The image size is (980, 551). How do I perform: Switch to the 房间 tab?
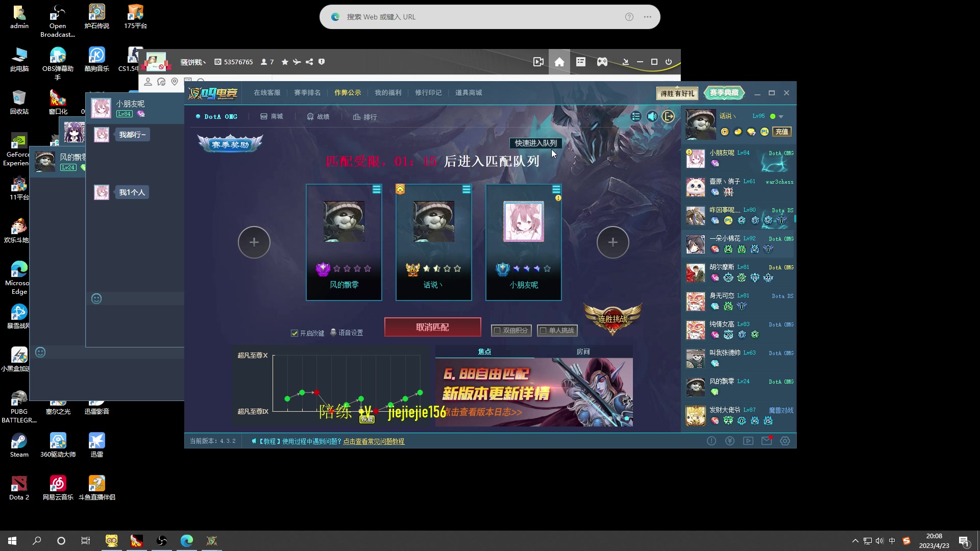[x=583, y=352]
